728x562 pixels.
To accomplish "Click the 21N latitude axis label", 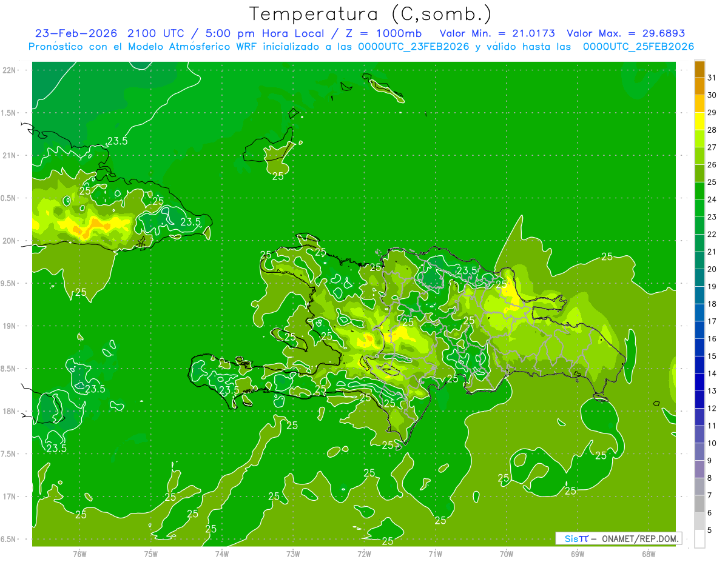I will pos(9,155).
